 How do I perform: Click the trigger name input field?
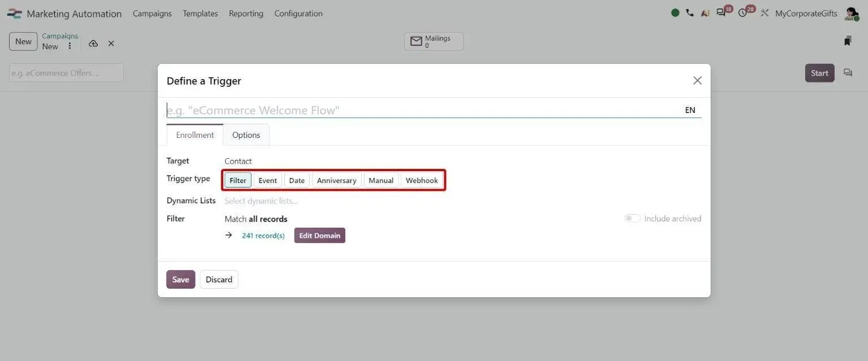tap(424, 110)
